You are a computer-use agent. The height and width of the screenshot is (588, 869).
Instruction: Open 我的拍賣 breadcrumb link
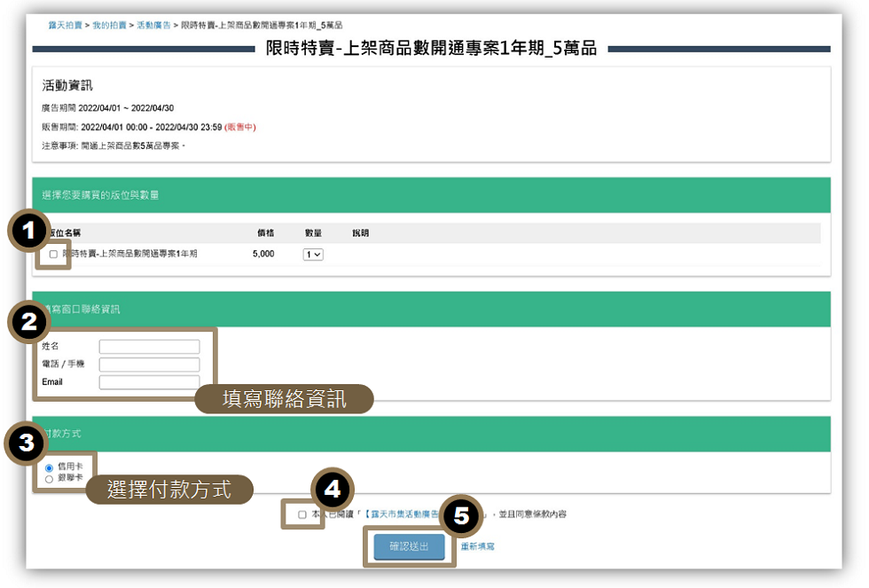click(x=107, y=26)
